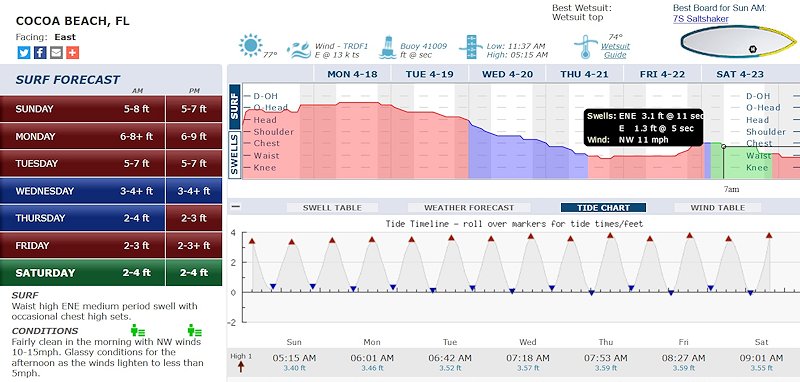Collapse the tide panel with minus button
Screen dimensions: 800x382
point(235,207)
